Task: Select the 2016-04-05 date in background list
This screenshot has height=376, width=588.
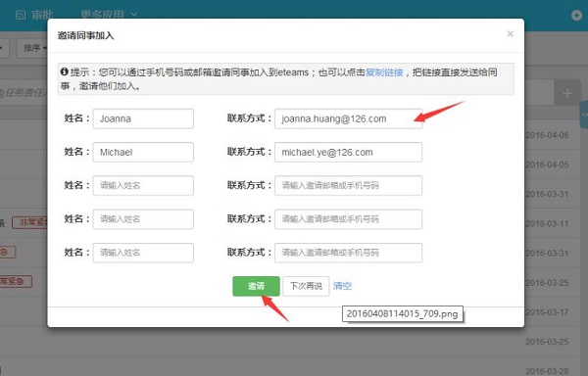Action: [x=547, y=164]
